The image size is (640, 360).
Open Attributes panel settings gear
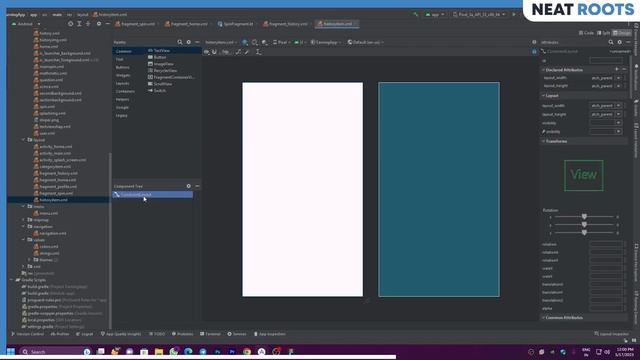[620, 42]
